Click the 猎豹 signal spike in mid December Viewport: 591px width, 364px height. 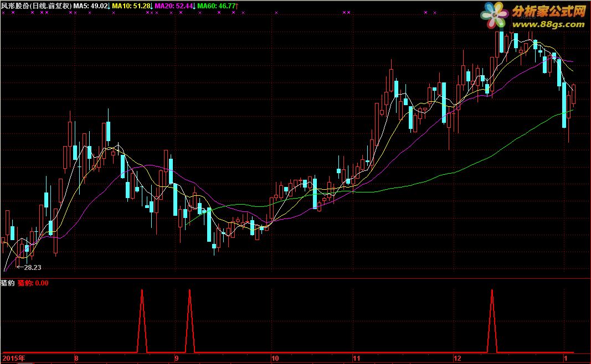(492, 321)
